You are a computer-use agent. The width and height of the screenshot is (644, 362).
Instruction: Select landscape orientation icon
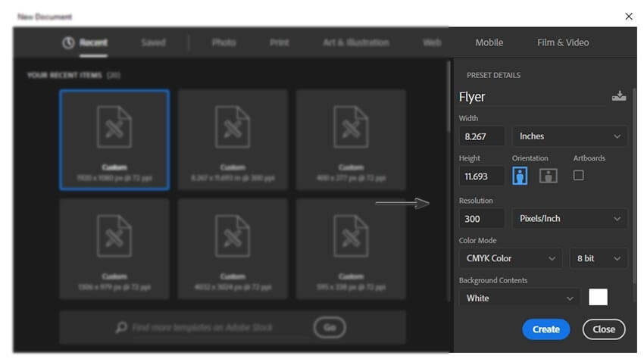[548, 176]
